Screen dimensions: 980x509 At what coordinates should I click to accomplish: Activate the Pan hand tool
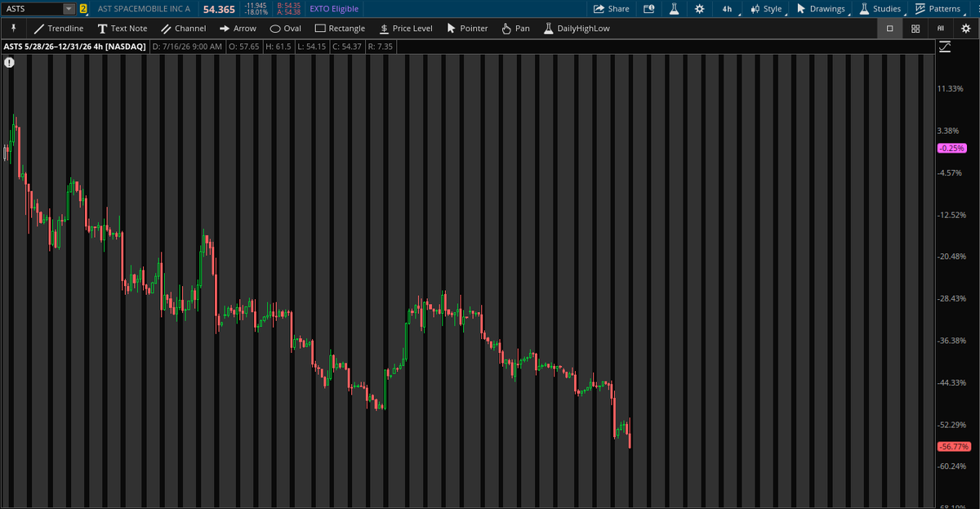515,28
